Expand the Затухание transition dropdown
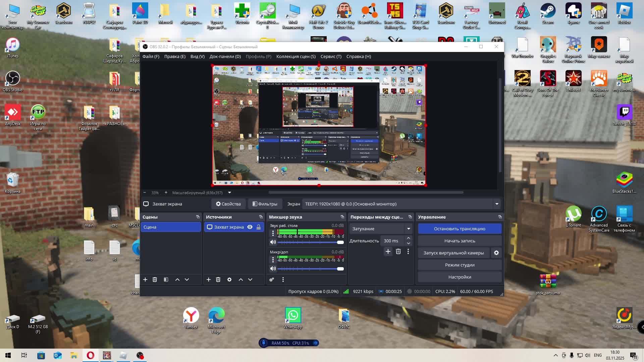This screenshot has height=362, width=644. tap(409, 229)
